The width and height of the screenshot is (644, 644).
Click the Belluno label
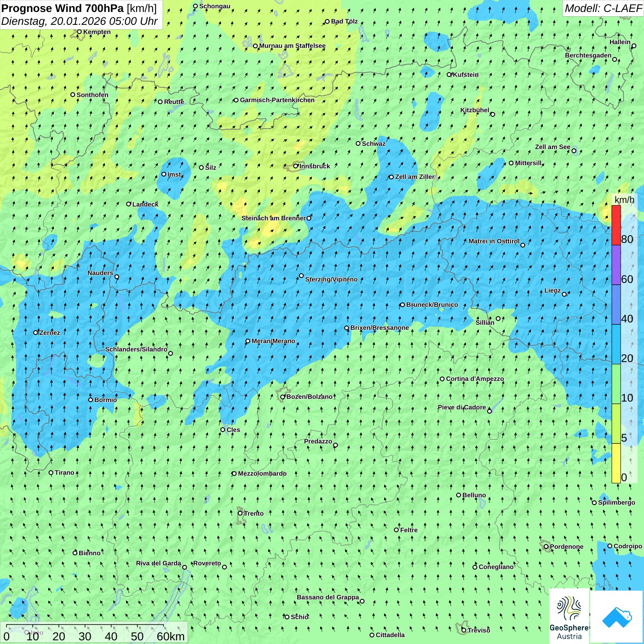tap(474, 495)
